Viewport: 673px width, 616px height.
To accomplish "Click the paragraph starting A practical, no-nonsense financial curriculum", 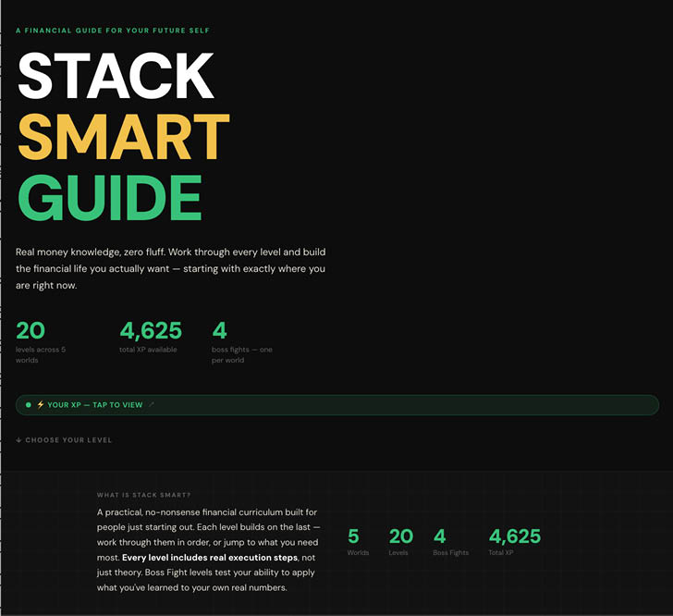I will point(209,549).
